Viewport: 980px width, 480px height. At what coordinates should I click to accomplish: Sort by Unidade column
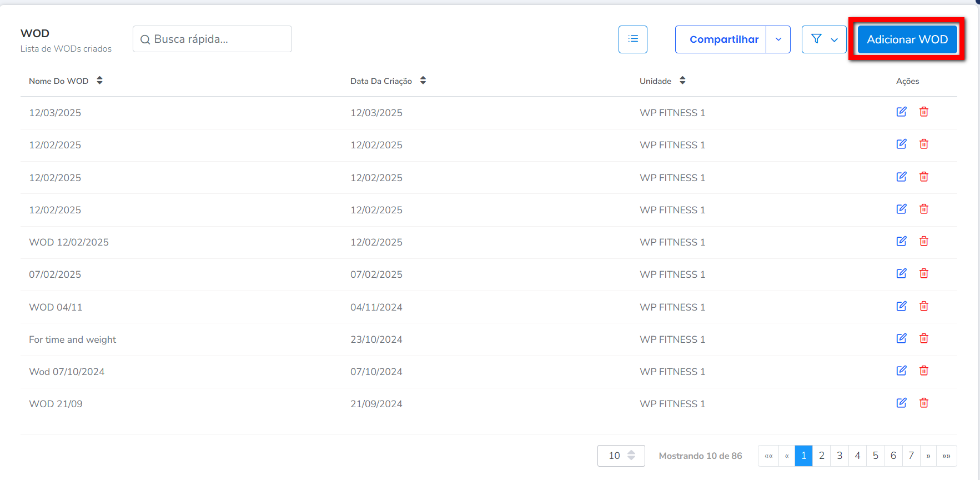click(682, 81)
